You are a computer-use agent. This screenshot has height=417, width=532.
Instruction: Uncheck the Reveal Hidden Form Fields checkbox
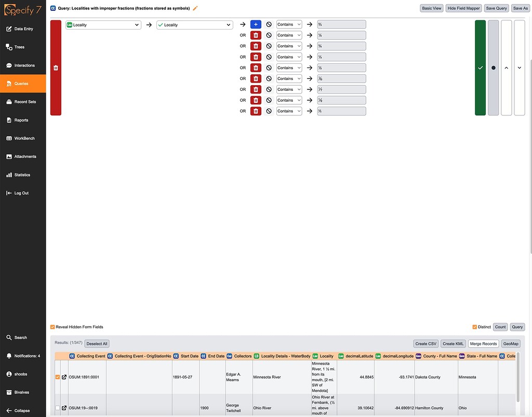click(x=52, y=327)
